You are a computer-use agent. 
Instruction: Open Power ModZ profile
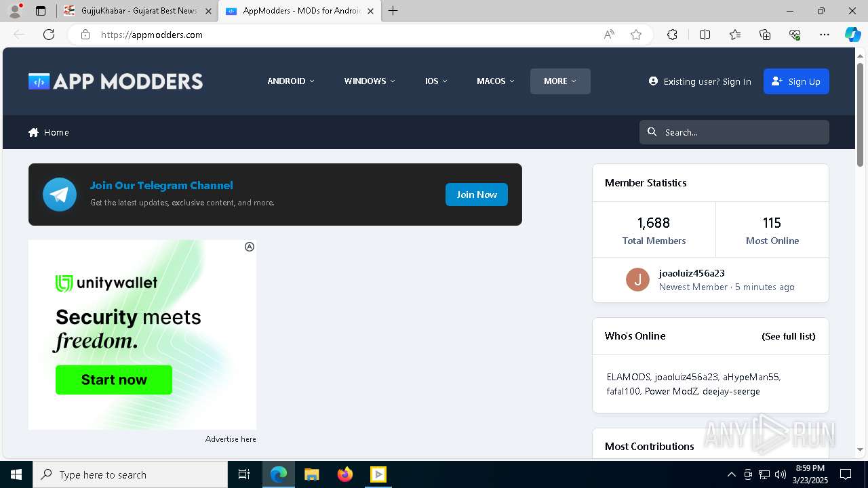coord(671,391)
